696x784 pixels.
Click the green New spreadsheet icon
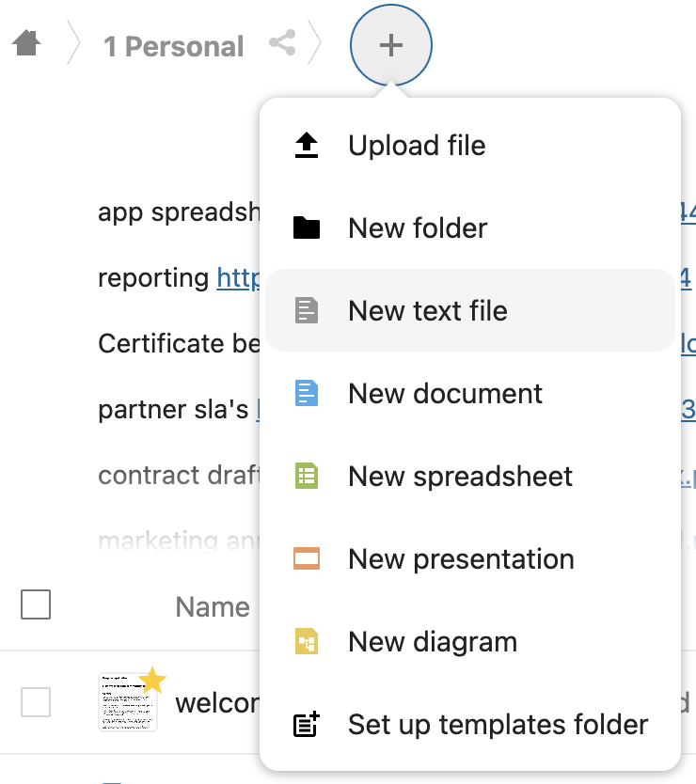click(307, 476)
